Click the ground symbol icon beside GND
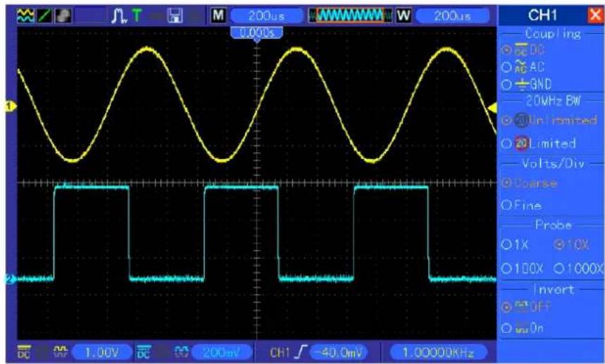605x364 pixels. point(522,84)
